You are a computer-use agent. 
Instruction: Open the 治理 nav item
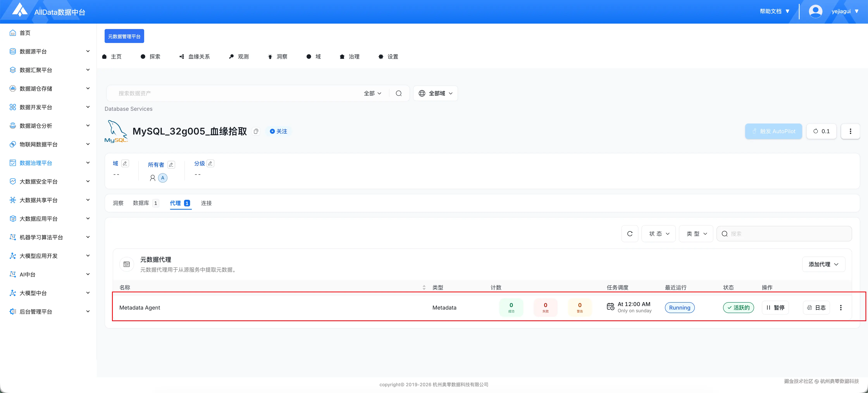tap(349, 57)
